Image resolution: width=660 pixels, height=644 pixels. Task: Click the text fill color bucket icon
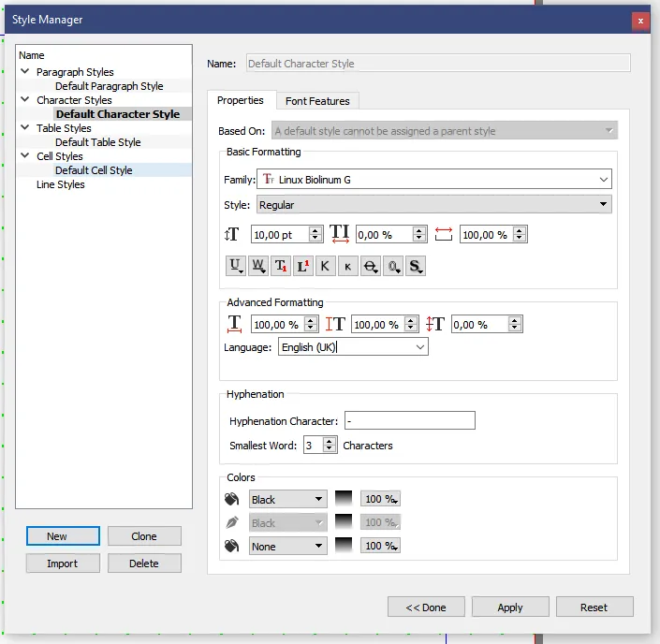[x=231, y=499]
